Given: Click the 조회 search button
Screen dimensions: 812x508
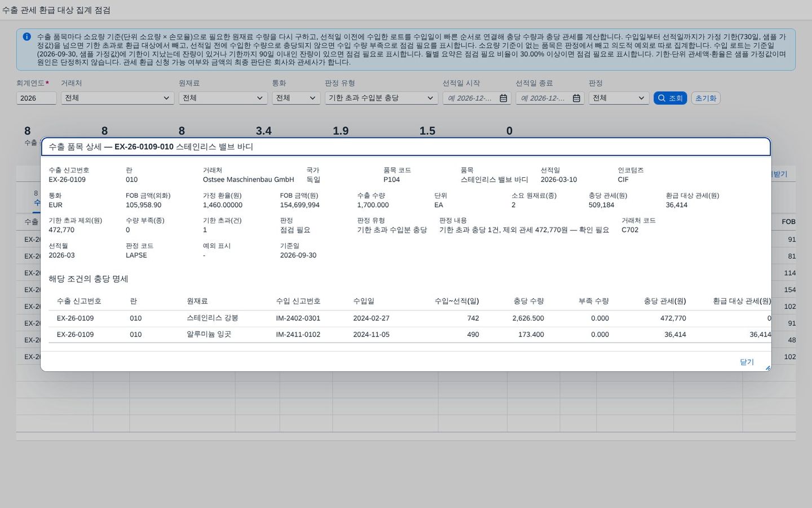Looking at the screenshot, I should point(670,98).
